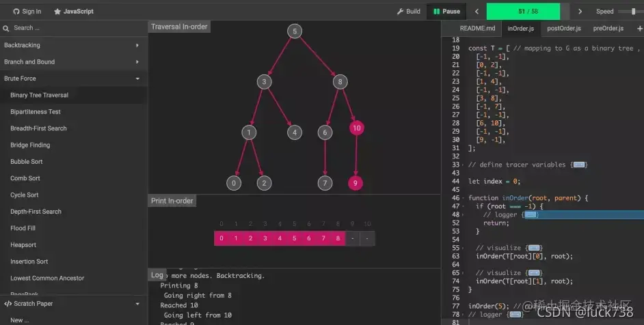Click array cell containing value 0
Screen dimensions: 644x325
(222, 238)
